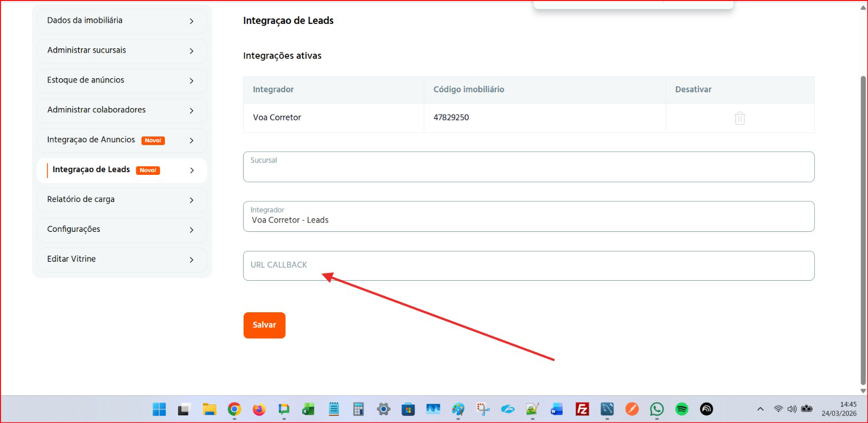Open the Sucursal dropdown field
Screen dimensions: 868x423
click(x=528, y=167)
